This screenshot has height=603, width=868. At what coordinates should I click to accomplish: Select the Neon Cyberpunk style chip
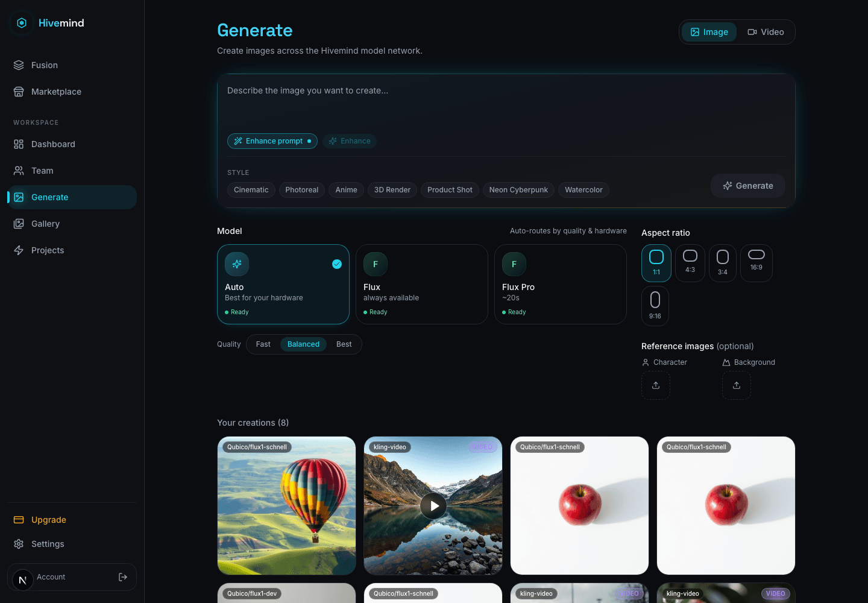pos(518,190)
